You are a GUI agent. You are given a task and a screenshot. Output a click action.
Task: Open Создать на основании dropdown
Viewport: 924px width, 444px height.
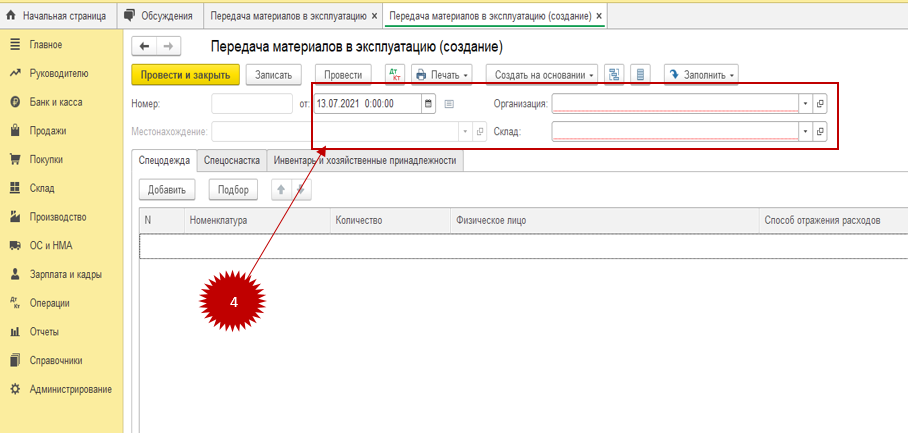click(542, 75)
